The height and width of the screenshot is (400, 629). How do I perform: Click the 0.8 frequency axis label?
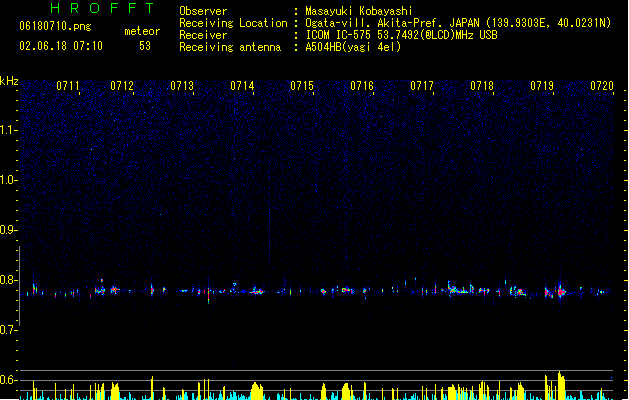[7, 280]
